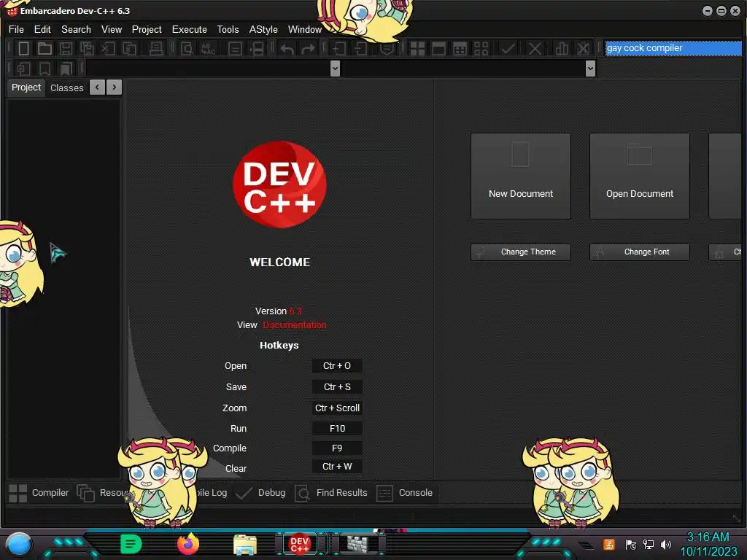Click the 'F9' Compile hotkey label
The image size is (747, 560).
pos(337,448)
